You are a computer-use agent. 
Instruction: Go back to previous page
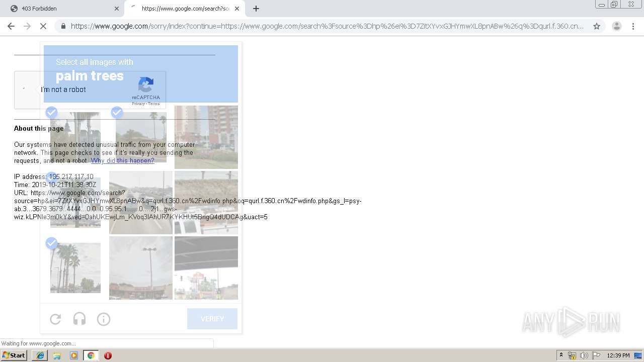pos(11,26)
